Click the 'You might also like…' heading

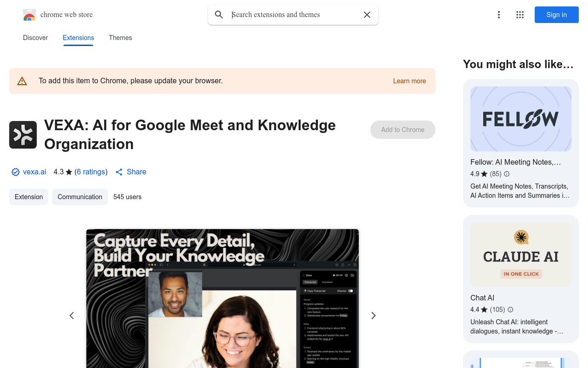[x=518, y=64]
